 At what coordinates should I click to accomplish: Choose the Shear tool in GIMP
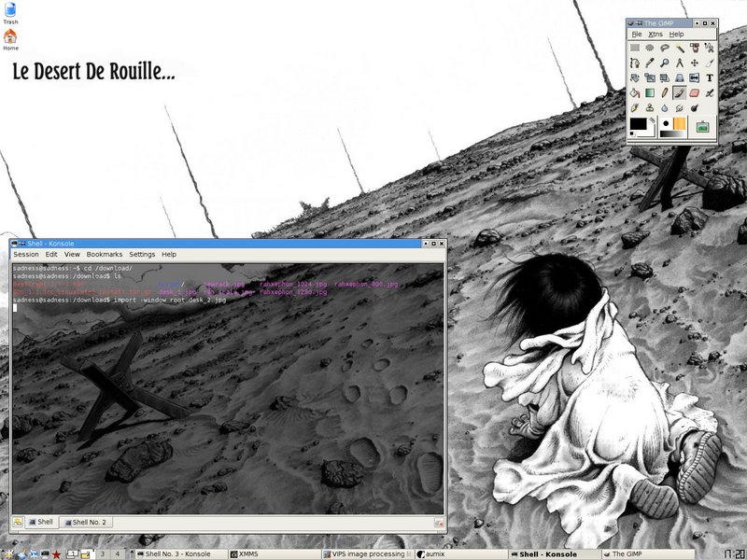pos(665,78)
